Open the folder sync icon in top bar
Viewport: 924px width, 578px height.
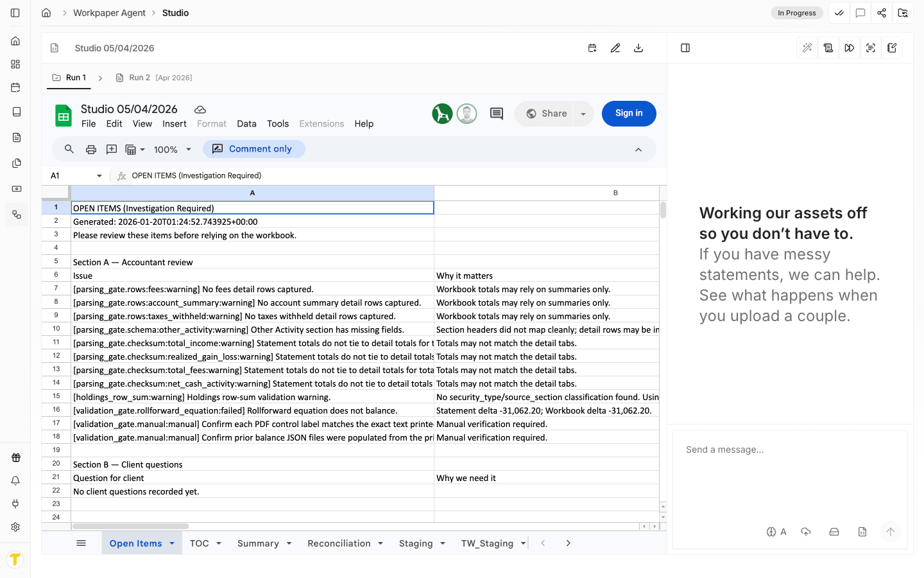(903, 13)
